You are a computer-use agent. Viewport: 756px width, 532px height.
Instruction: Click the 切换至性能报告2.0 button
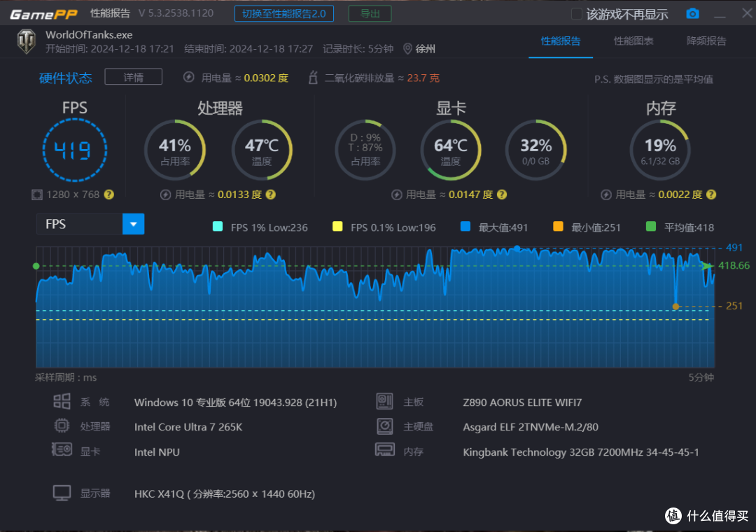coord(284,13)
